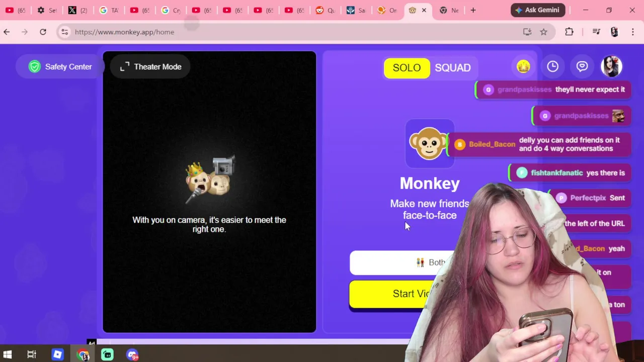Open Windows Task View
This screenshot has width=644, height=362.
coord(32,354)
